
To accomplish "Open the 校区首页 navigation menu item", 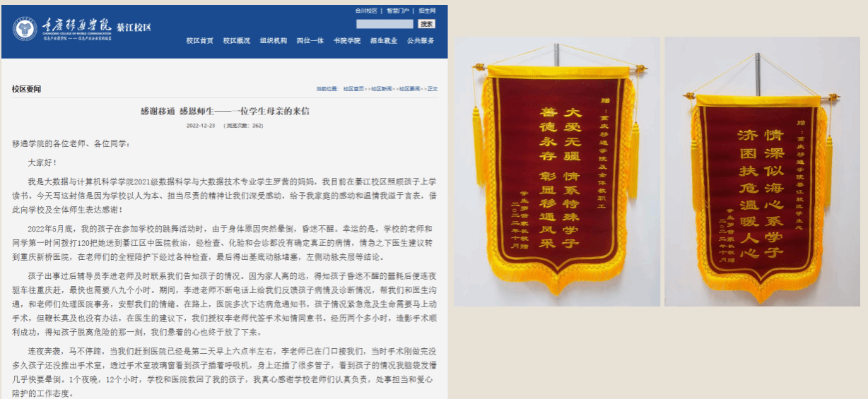I will tap(200, 41).
